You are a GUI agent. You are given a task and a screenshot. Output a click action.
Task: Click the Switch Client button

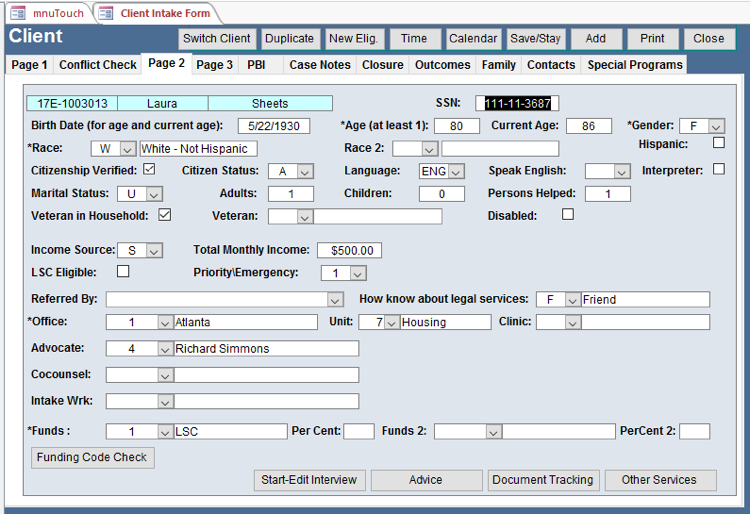[x=217, y=39]
